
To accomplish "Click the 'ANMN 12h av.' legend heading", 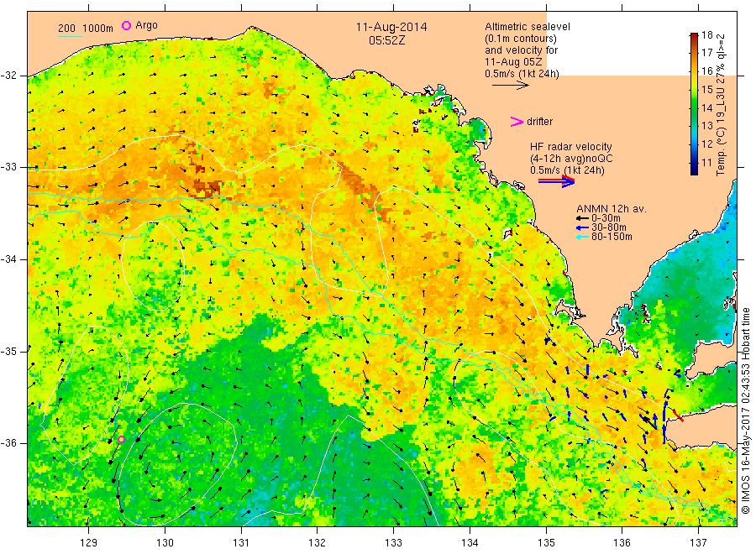I will click(x=611, y=209).
